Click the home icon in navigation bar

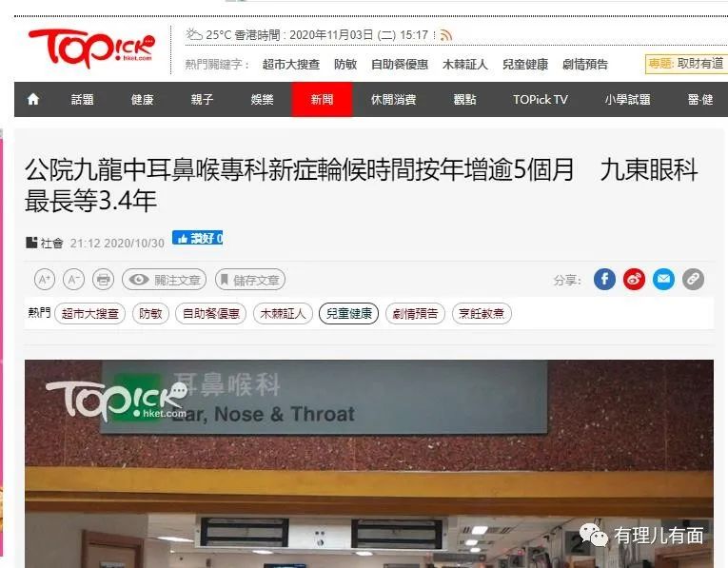click(x=33, y=99)
